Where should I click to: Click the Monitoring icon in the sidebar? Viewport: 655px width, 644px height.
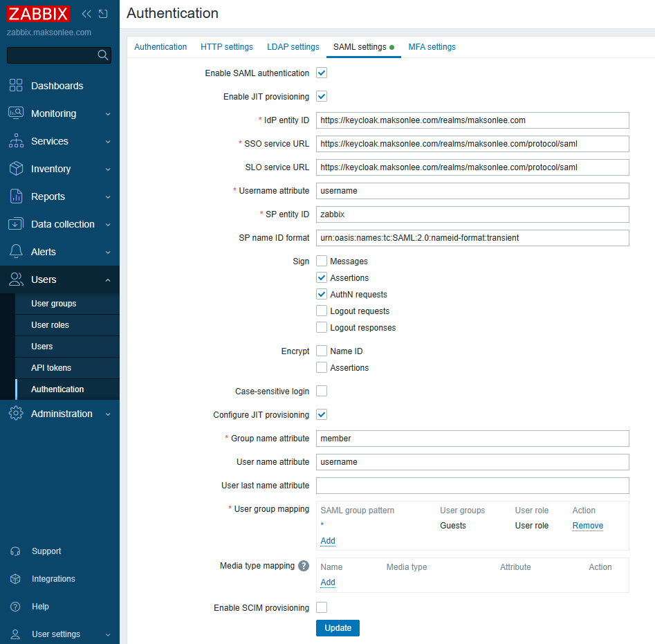point(16,113)
